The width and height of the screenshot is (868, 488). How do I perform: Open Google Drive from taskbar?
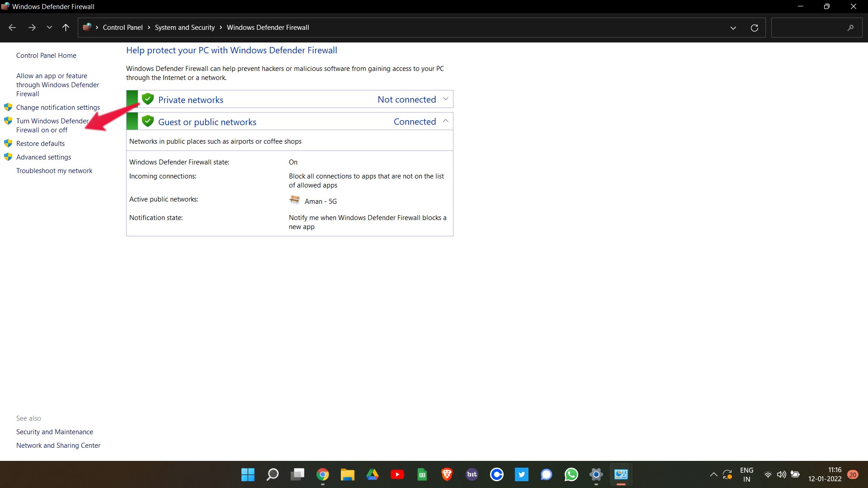pos(372,474)
